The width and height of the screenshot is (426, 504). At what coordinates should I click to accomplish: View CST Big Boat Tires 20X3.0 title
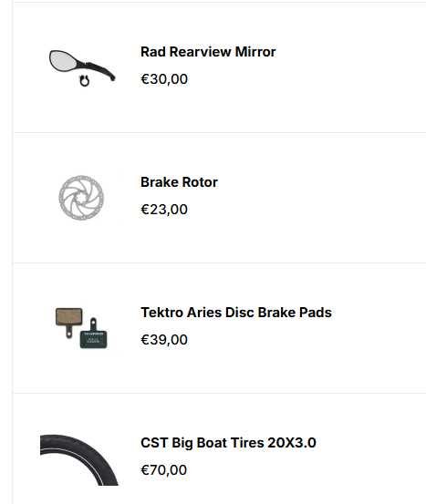click(228, 443)
